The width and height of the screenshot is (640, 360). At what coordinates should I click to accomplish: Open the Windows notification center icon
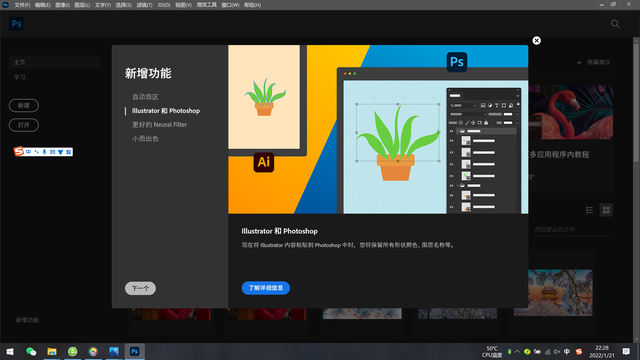627,351
